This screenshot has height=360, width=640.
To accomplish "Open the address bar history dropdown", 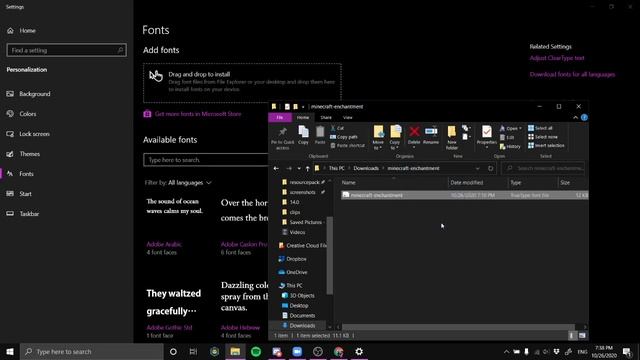I will point(477,168).
